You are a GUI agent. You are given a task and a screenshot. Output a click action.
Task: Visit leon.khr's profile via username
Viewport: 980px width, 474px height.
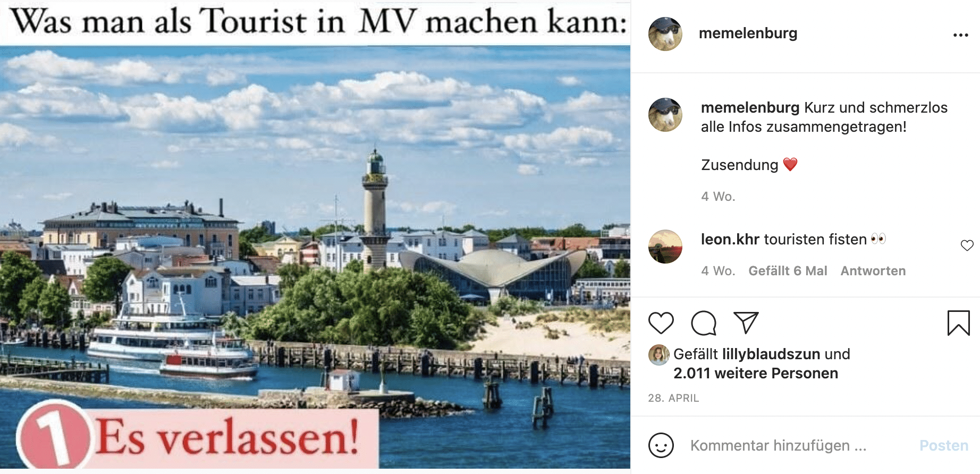pos(730,239)
